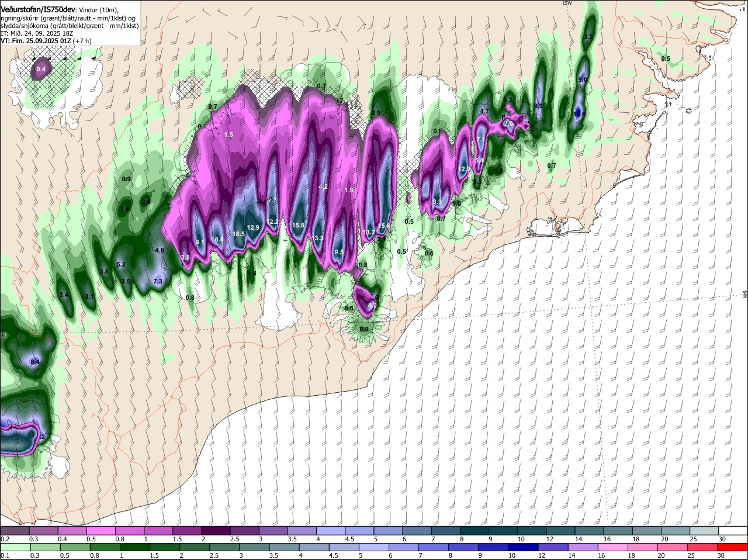Screen dimensions: 748x560
Task: Click the 8.4 value in the lower-left rain area
Action: 35,362
